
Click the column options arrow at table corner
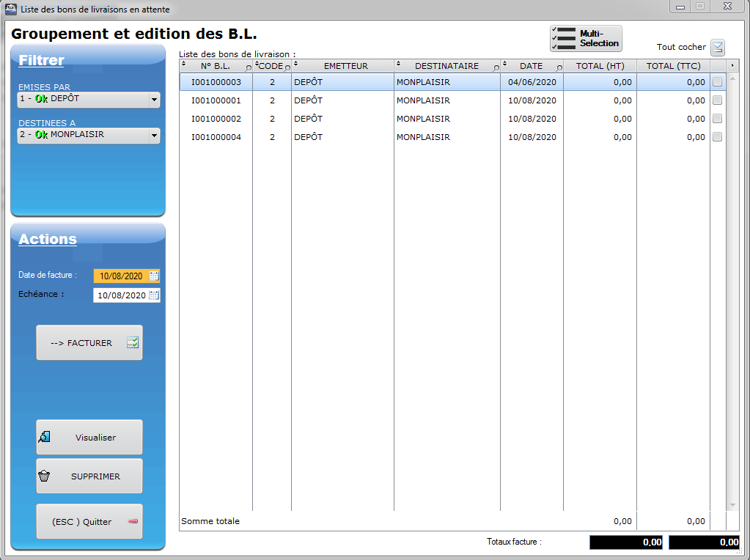point(732,66)
